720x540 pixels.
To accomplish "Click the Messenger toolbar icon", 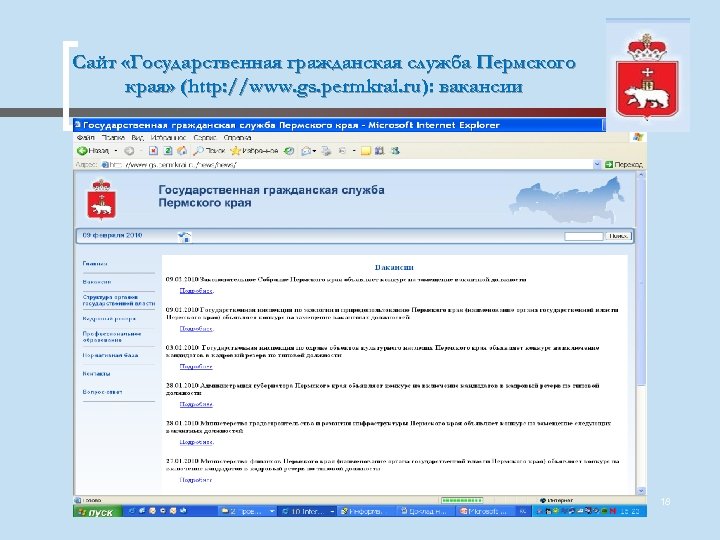I will [x=394, y=151].
